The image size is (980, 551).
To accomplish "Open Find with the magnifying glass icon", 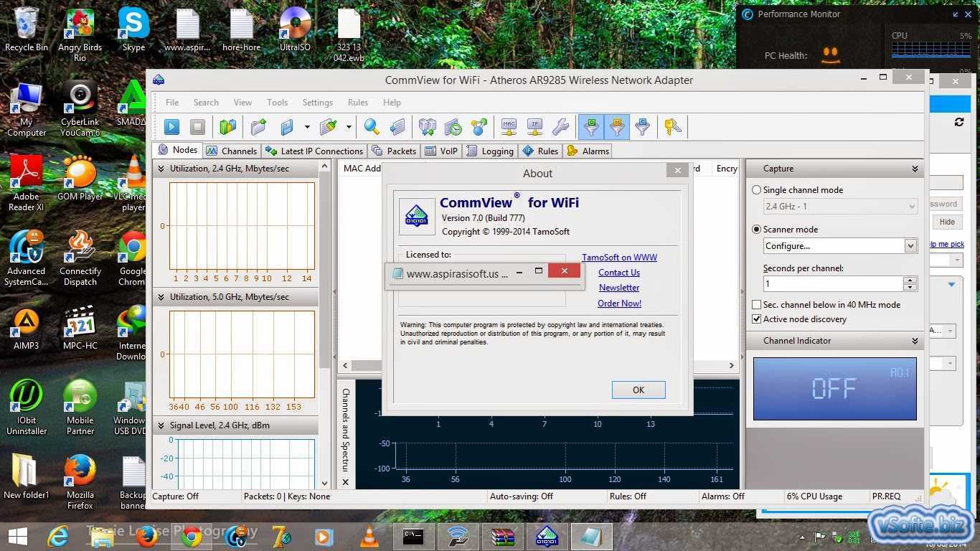I will click(x=372, y=127).
